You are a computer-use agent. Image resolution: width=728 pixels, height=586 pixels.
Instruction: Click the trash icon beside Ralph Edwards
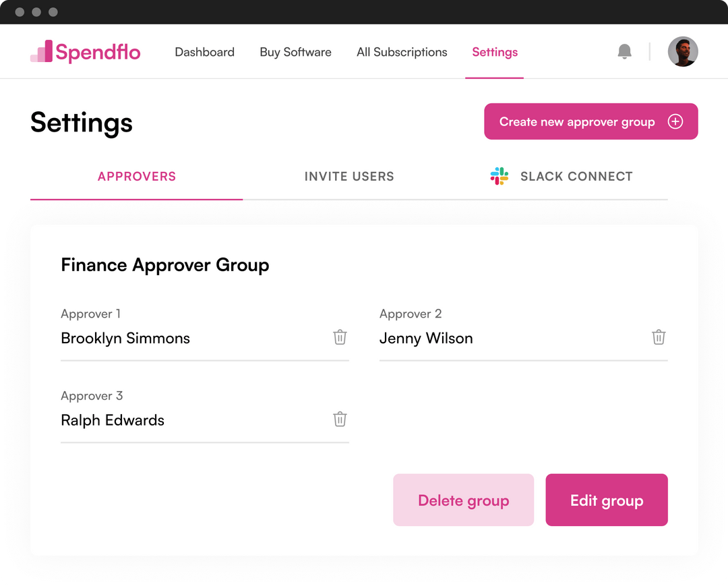(340, 419)
